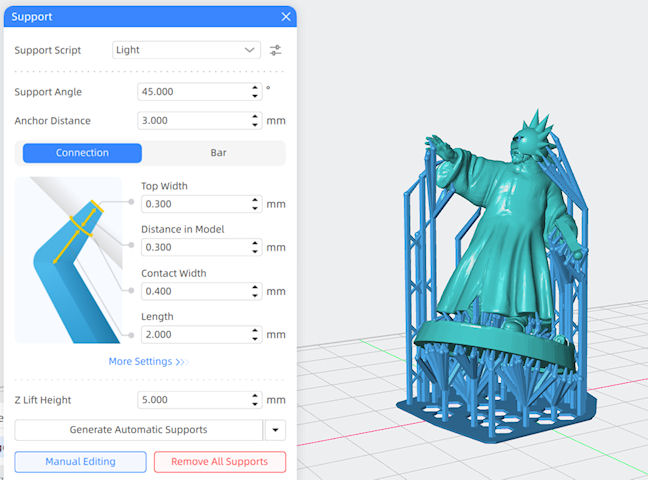648x480 pixels.
Task: Open dropdown arrow beside Generate Automatic Supports
Action: pos(275,430)
